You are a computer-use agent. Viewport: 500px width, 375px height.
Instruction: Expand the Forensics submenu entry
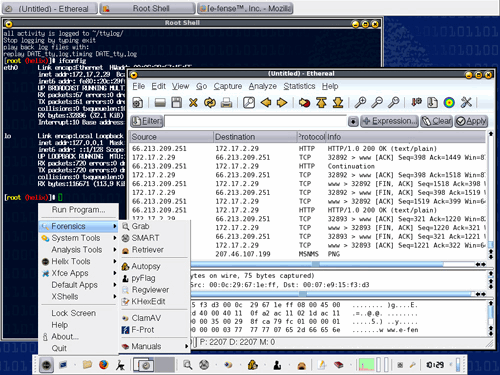[79, 226]
